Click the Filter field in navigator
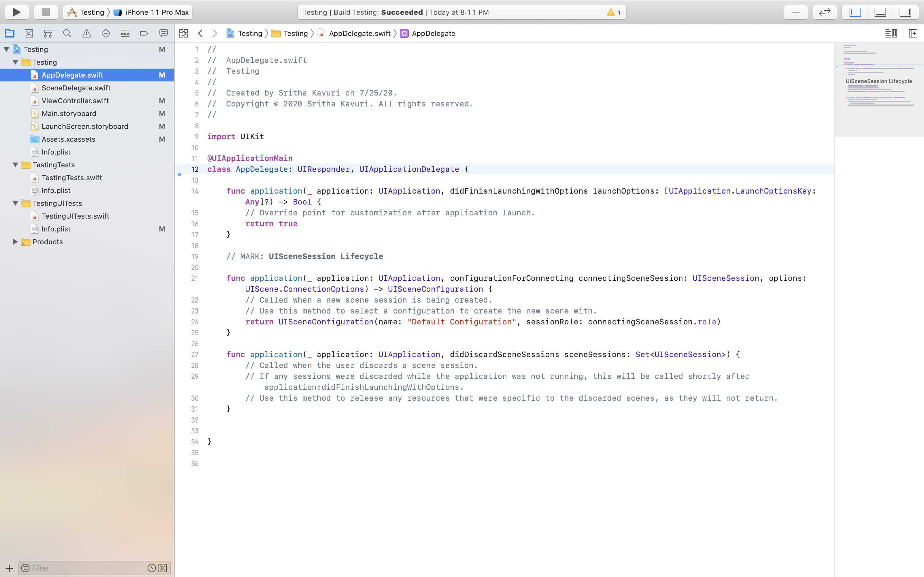The width and height of the screenshot is (924, 577). [88, 568]
